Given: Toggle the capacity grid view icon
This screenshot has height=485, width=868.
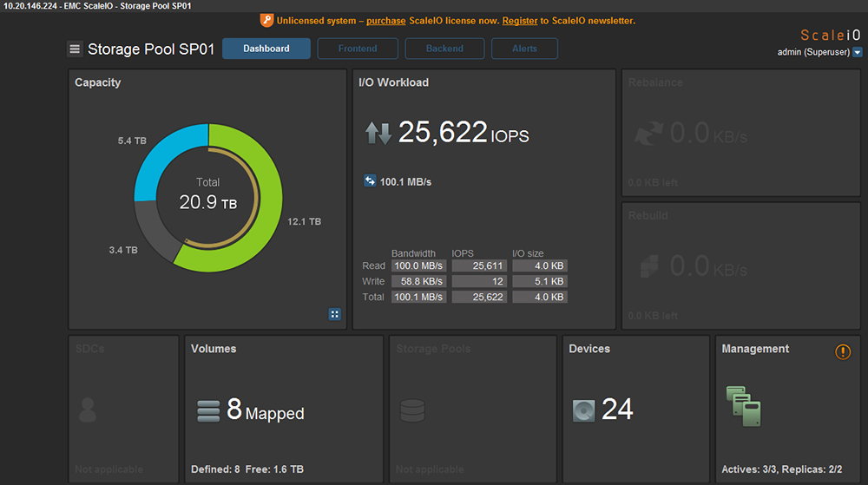Looking at the screenshot, I should coord(334,314).
